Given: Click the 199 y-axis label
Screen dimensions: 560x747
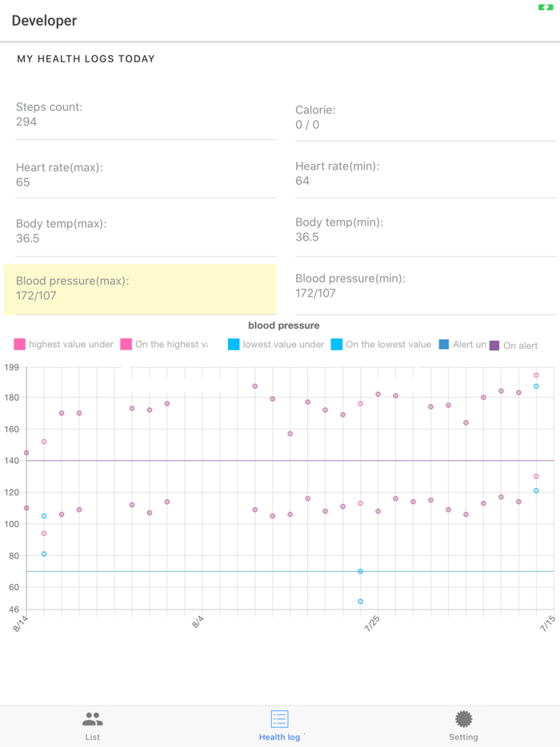Looking at the screenshot, I should [x=11, y=367].
